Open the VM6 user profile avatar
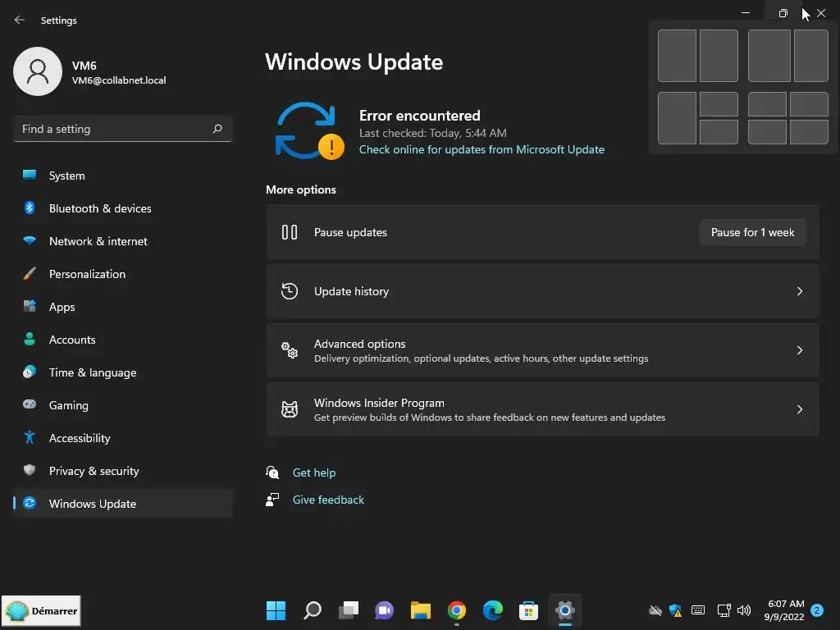The image size is (840, 630). pyautogui.click(x=38, y=71)
